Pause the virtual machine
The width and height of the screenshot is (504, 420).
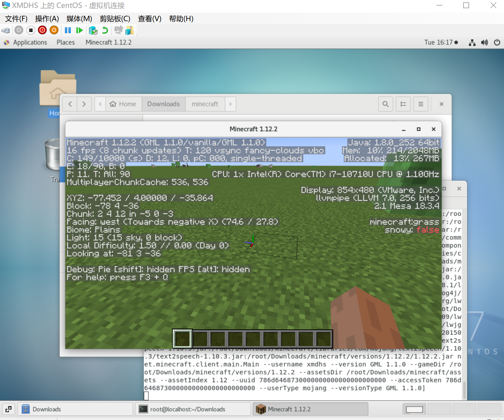coord(68,30)
